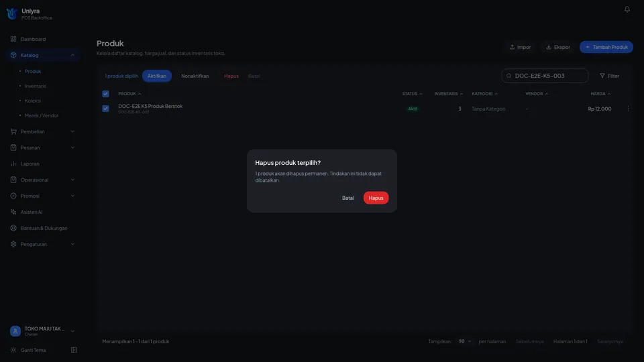This screenshot has height=362, width=644.
Task: Click "Halaman 1 dari 1" text
Action: (570, 341)
